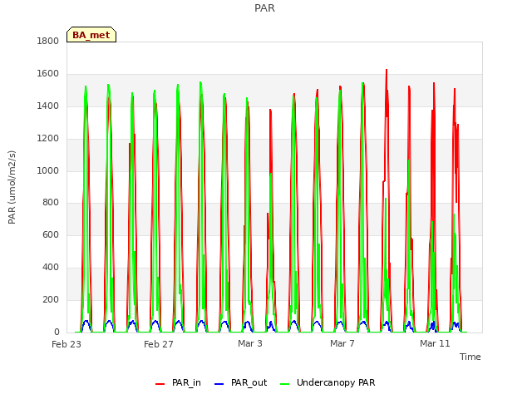Click the BA_met label box
Screen dimensions: 532x399
[91, 35]
